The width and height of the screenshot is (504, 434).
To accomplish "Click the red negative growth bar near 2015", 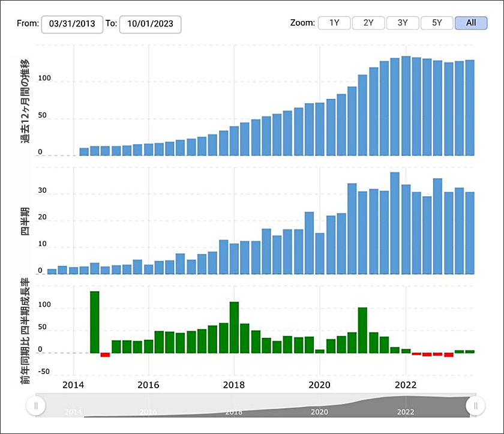I will [106, 355].
